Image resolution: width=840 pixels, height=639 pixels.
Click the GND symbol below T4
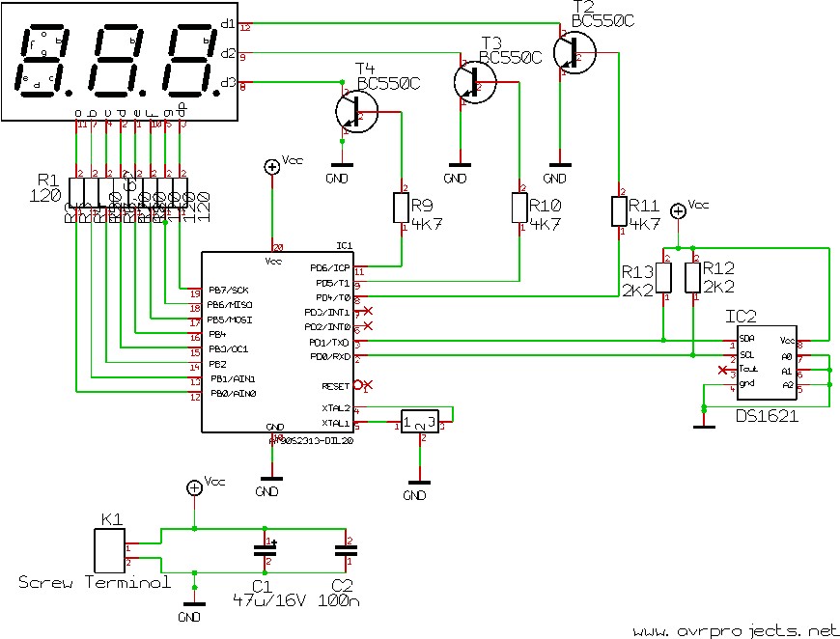[x=341, y=165]
